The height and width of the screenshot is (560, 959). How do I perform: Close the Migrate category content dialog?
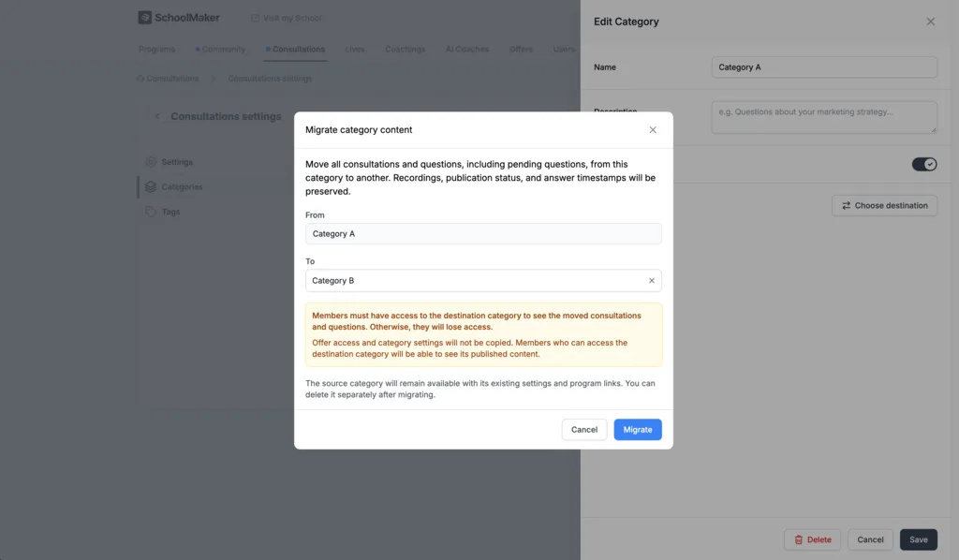653,129
